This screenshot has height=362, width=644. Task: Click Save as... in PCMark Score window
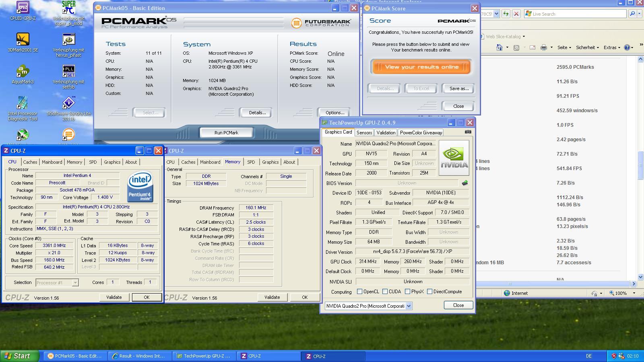459,88
